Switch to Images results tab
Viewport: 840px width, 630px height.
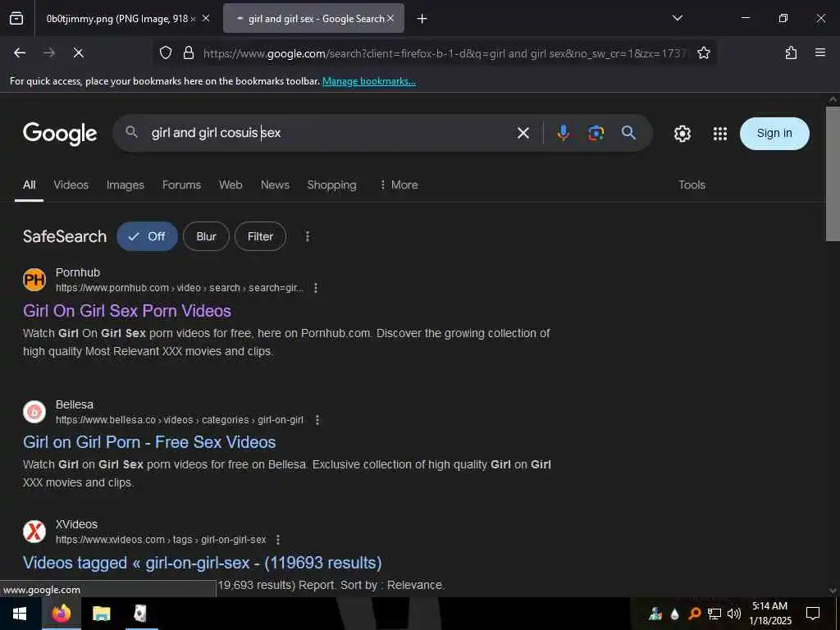pos(126,185)
